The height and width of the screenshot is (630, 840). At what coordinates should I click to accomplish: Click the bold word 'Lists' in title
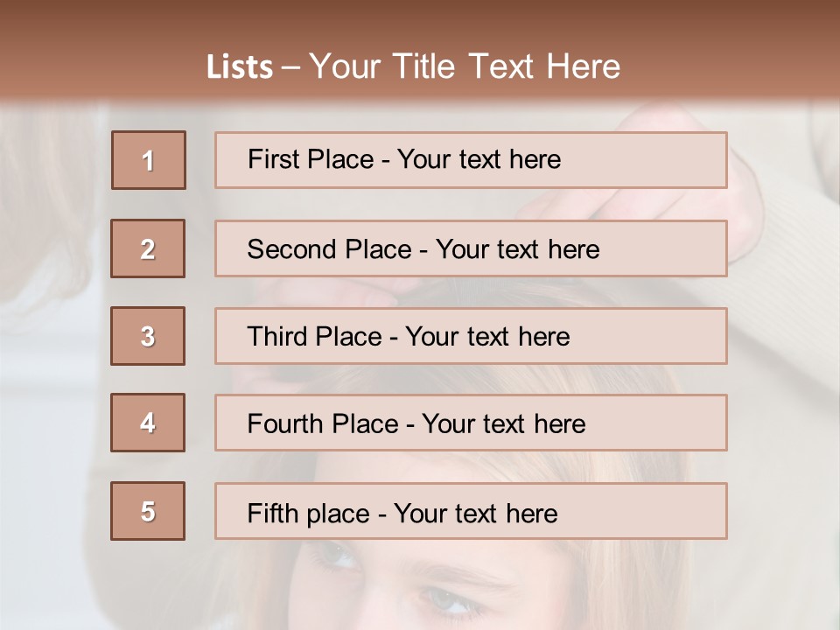point(239,67)
